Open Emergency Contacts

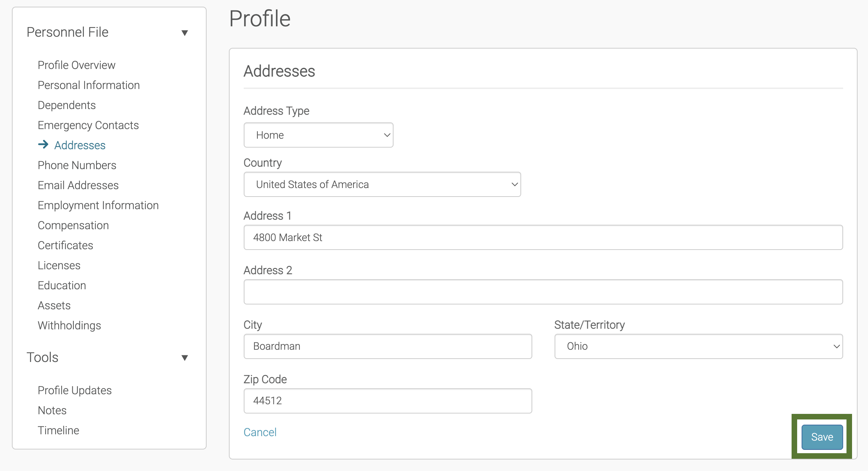click(88, 125)
